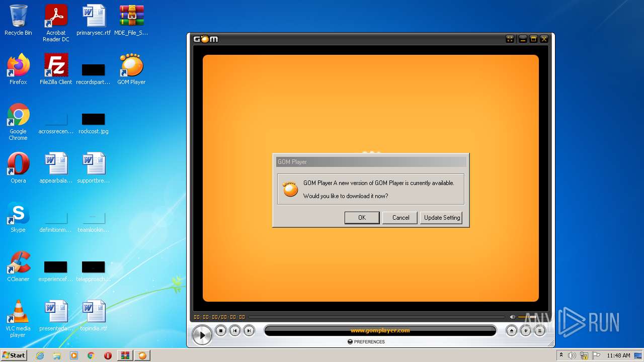Mute audio with the speaker icon
644x362 pixels.
coord(512,317)
